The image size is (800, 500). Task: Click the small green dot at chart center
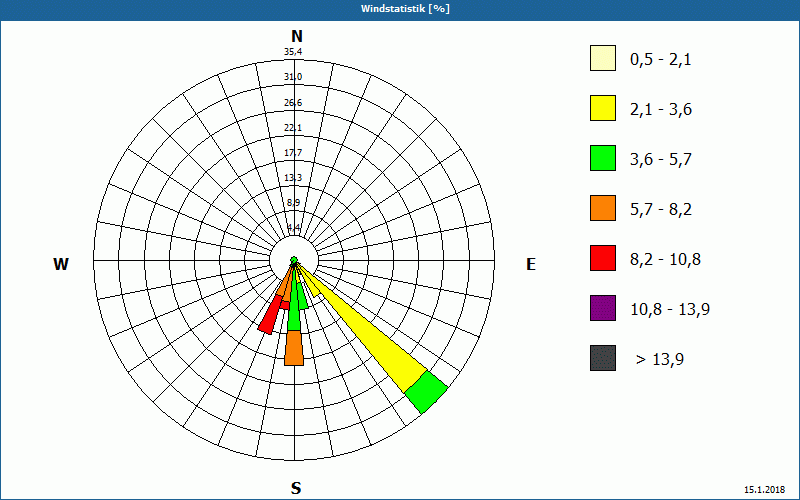click(294, 261)
